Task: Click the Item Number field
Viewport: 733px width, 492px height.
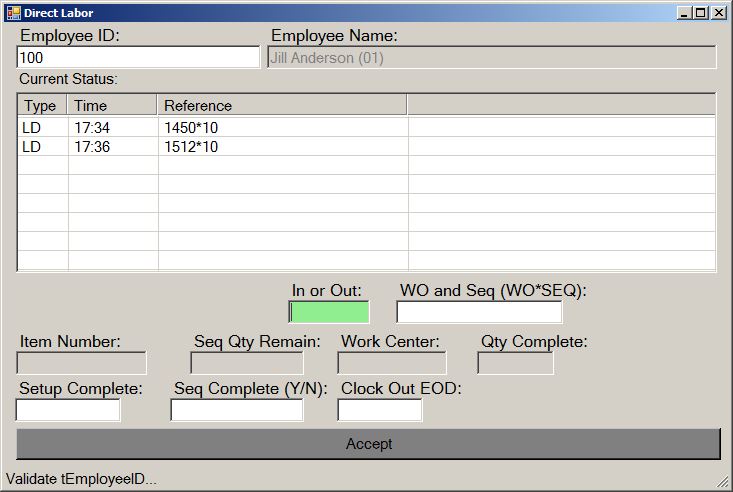Action: (82, 363)
